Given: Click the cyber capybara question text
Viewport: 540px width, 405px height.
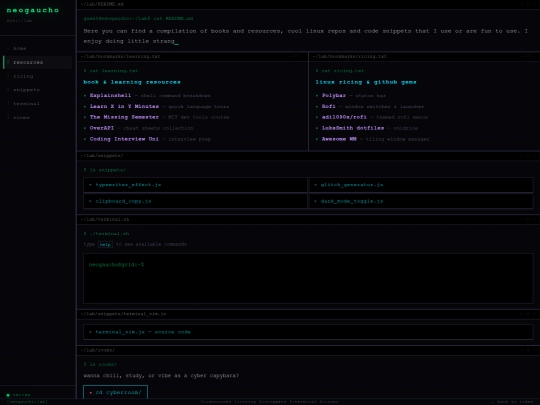Looking at the screenshot, I should [161, 375].
